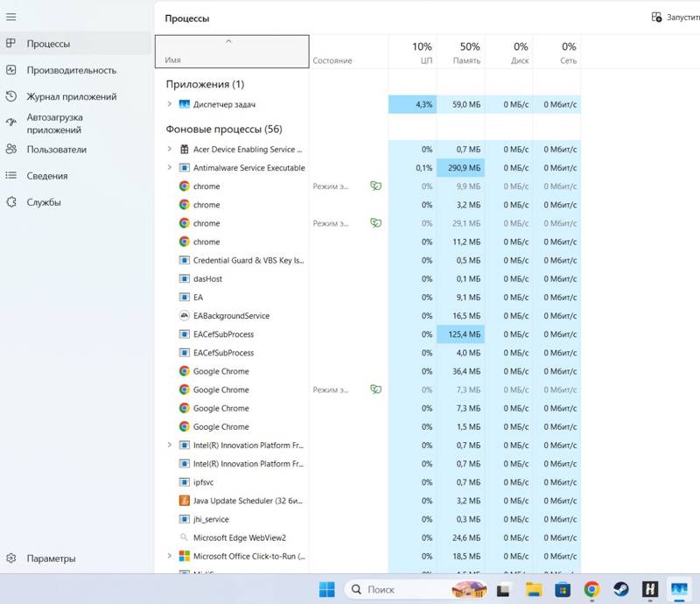
Task: Click Task Manager icon in taskbar
Action: 680,590
